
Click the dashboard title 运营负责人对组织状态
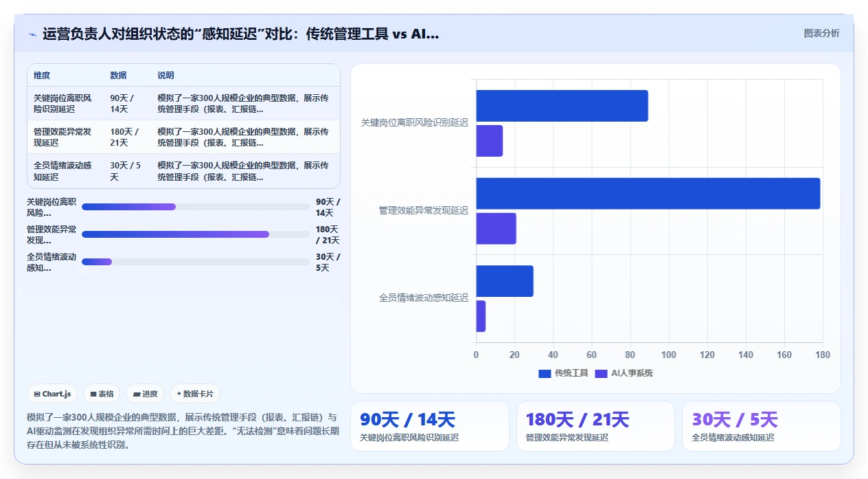tap(240, 34)
